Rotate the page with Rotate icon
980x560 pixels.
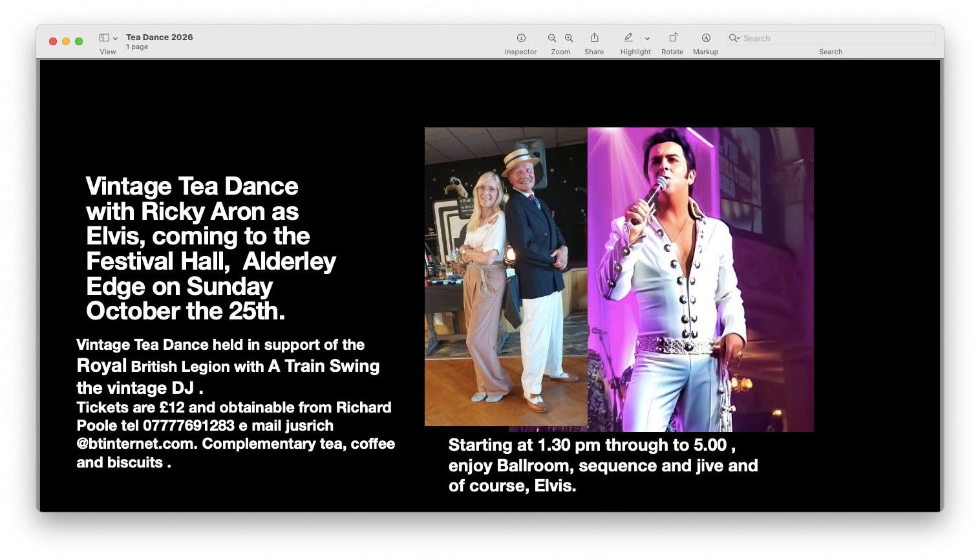(672, 38)
